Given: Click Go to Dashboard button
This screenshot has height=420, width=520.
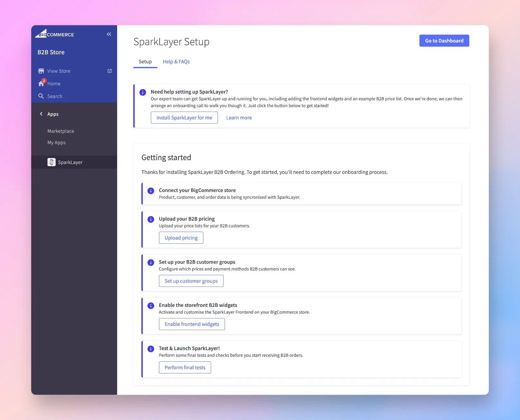Looking at the screenshot, I should pyautogui.click(x=444, y=41).
